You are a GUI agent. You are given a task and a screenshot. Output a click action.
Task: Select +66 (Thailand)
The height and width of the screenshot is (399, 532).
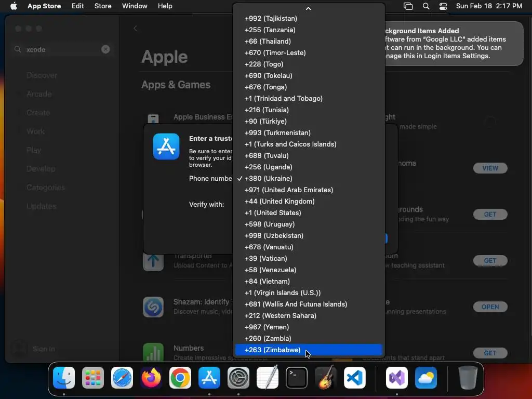pyautogui.click(x=309, y=42)
